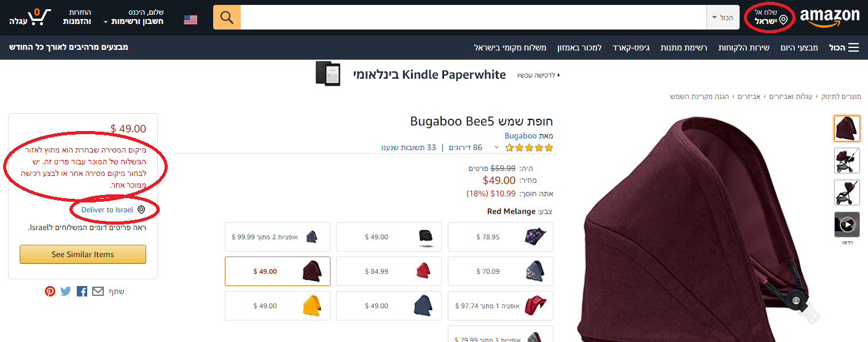Share the product on Pinterest
This screenshot has height=342, width=868.
tap(50, 292)
